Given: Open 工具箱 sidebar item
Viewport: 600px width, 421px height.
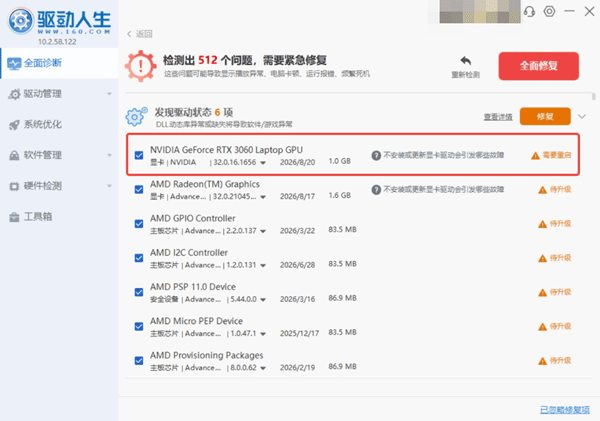Looking at the screenshot, I should (59, 217).
